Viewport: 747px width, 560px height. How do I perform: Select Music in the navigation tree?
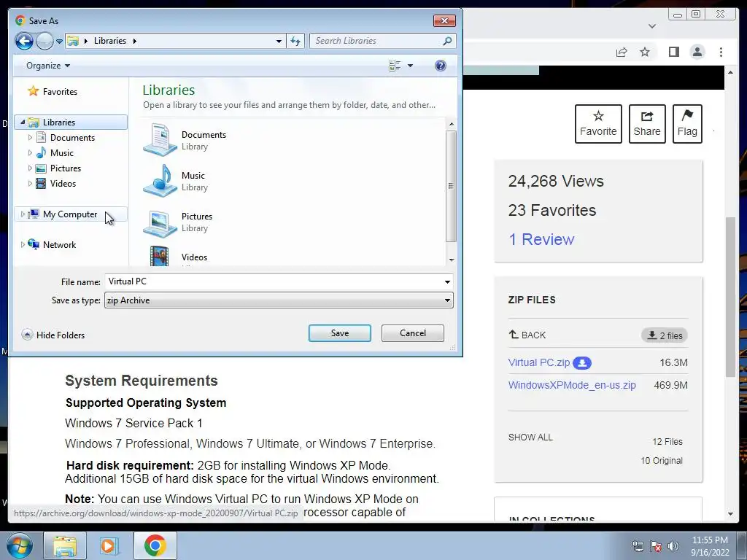[61, 153]
